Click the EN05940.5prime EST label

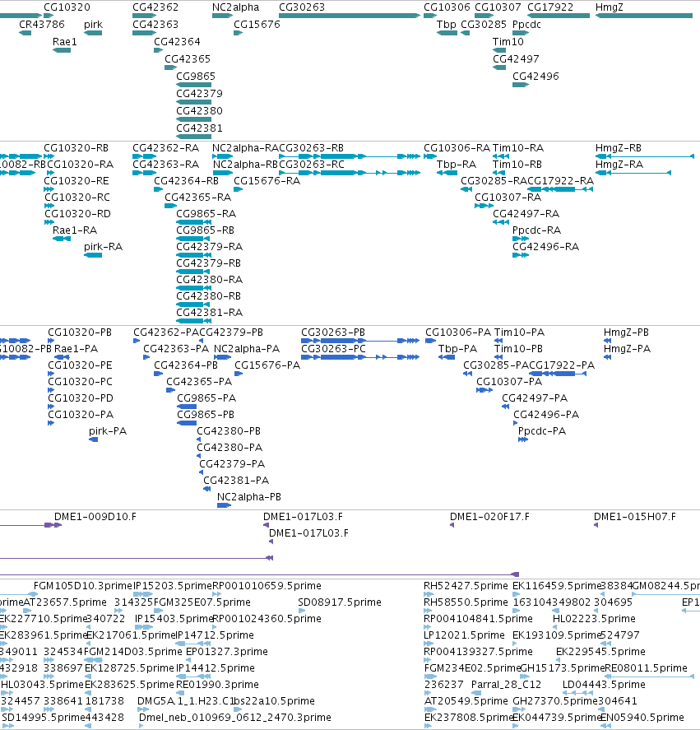(642, 718)
